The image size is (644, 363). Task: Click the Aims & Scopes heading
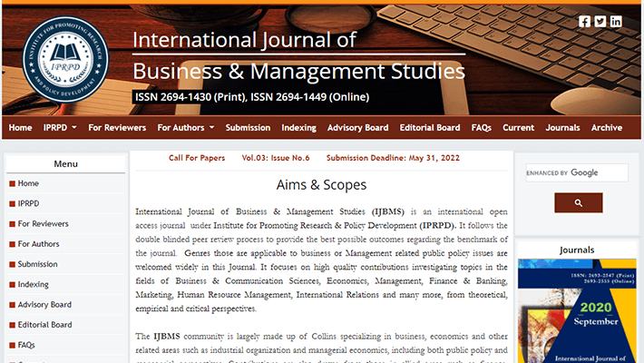321,184
